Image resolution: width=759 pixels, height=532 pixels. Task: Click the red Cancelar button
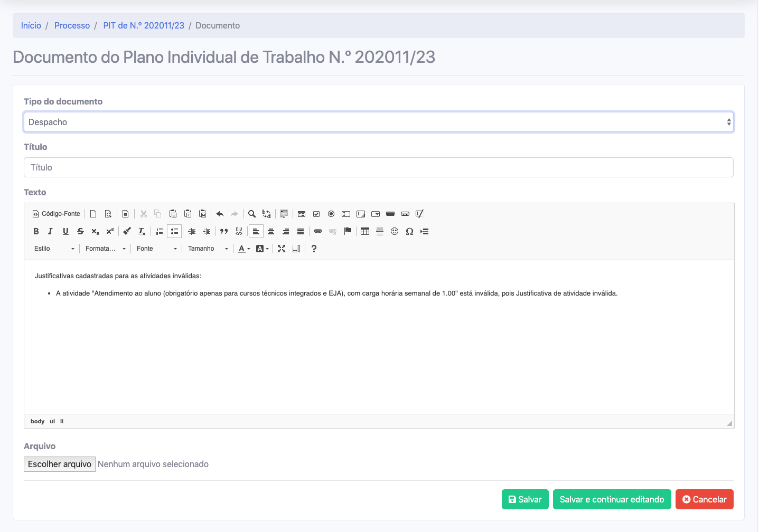[704, 499]
